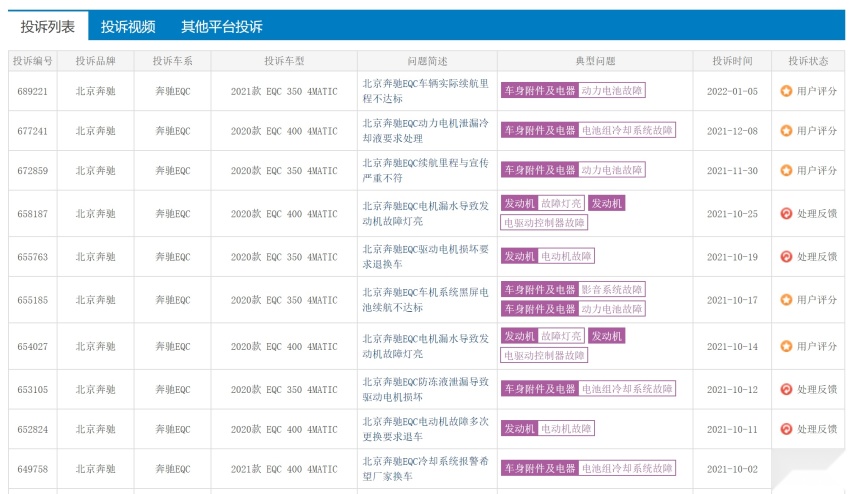Click the user rating icon for complaint 677241
852x494 pixels.
[786, 131]
